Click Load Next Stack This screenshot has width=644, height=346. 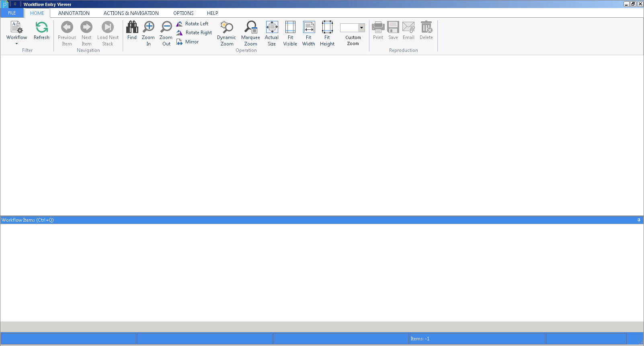108,33
